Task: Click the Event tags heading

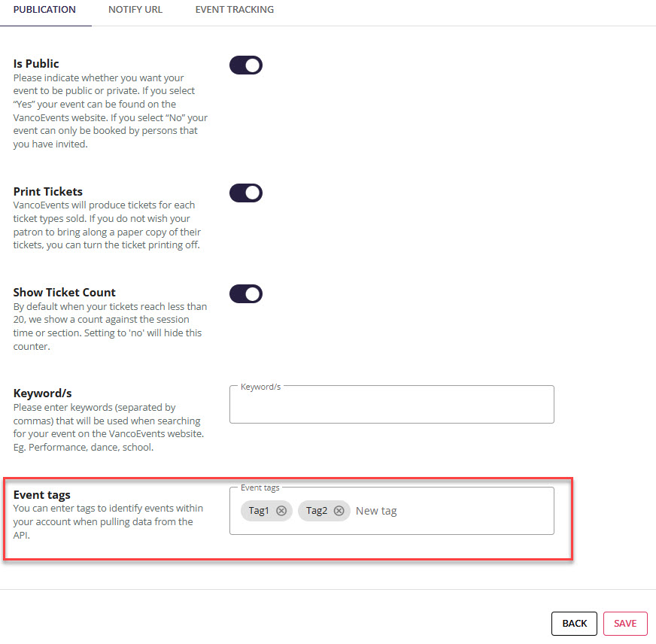Action: tap(42, 494)
